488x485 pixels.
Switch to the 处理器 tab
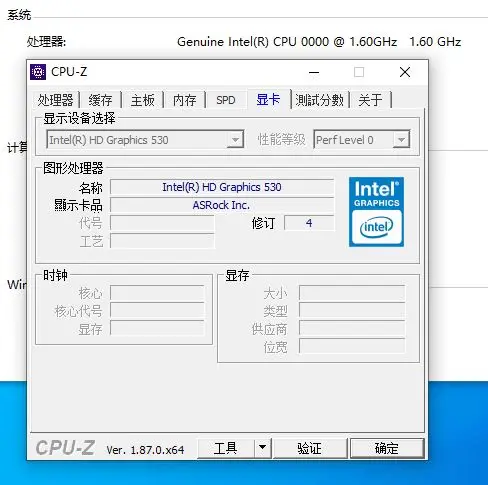pos(55,100)
